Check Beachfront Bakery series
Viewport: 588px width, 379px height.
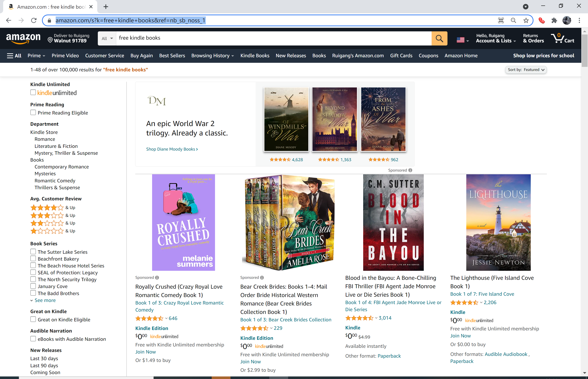coord(33,258)
